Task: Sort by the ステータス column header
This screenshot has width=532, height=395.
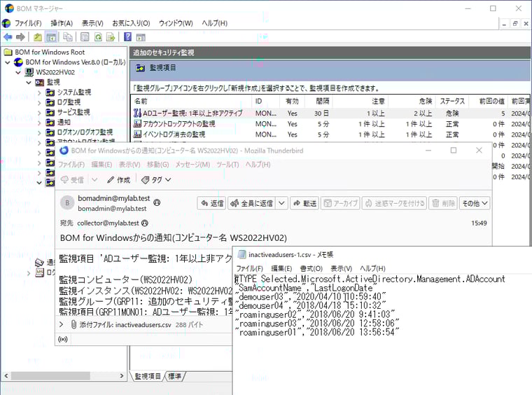Action: coord(452,101)
